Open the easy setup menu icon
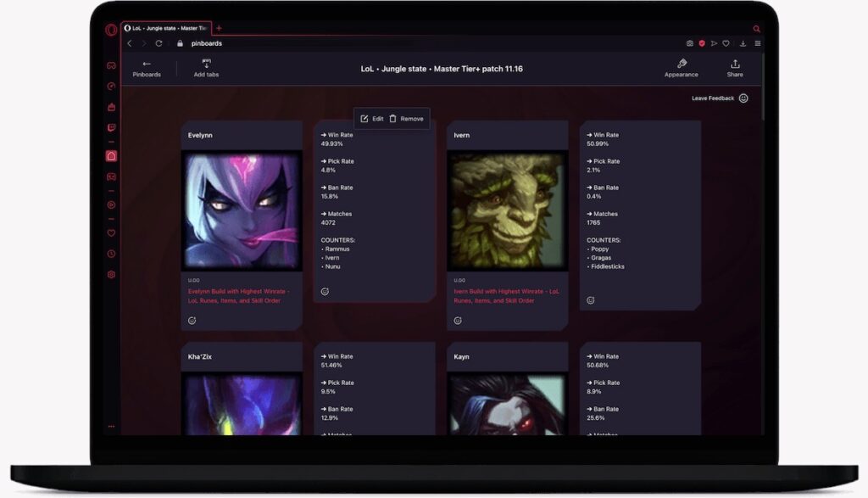The height and width of the screenshot is (498, 868). (758, 43)
